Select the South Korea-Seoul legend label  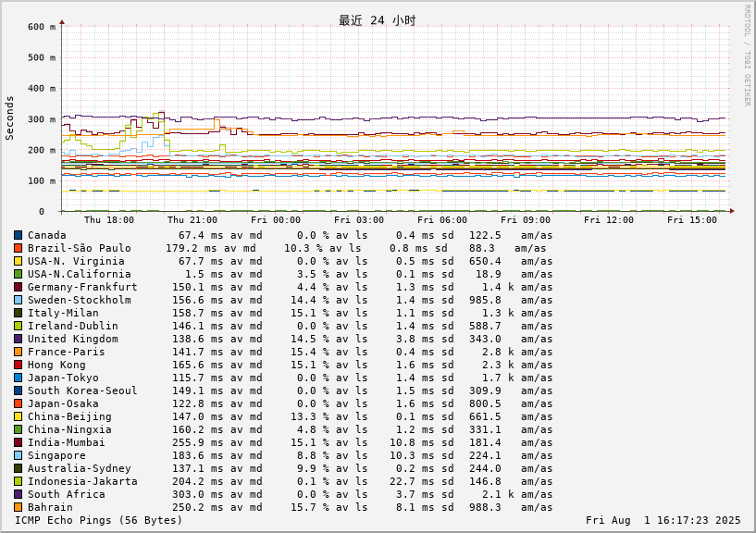[82, 390]
